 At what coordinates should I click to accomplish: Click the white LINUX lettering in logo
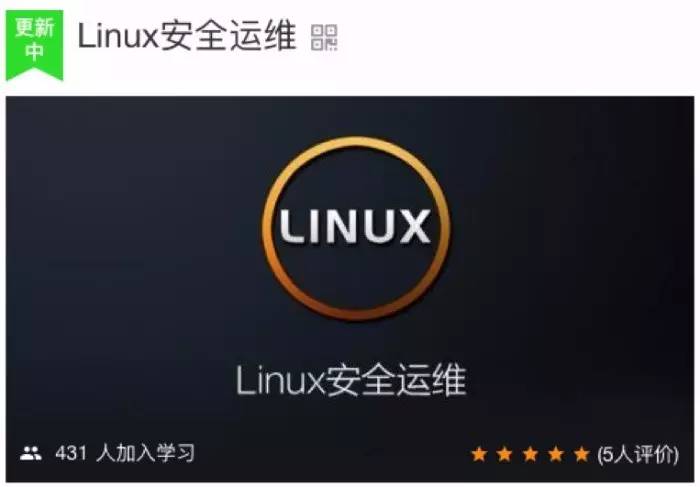tap(355, 227)
